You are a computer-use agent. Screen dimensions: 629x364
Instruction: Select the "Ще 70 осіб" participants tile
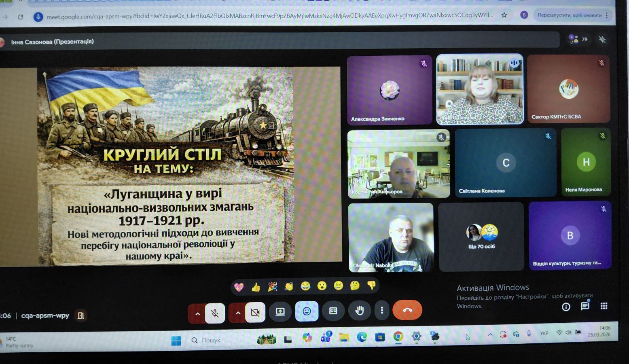481,237
